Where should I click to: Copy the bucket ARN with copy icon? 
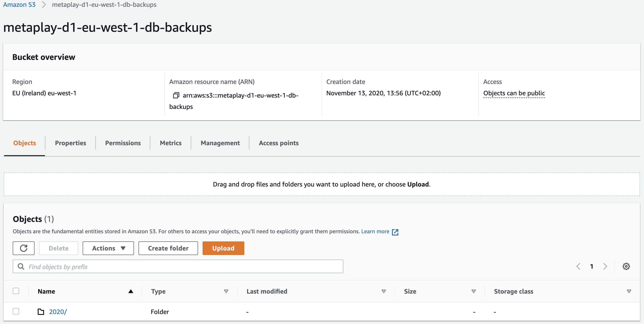tap(176, 96)
